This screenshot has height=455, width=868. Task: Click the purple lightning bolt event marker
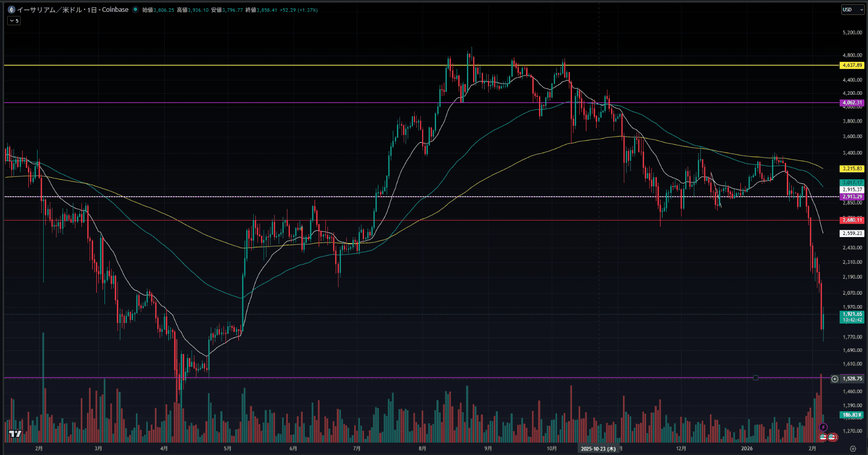pyautogui.click(x=823, y=427)
